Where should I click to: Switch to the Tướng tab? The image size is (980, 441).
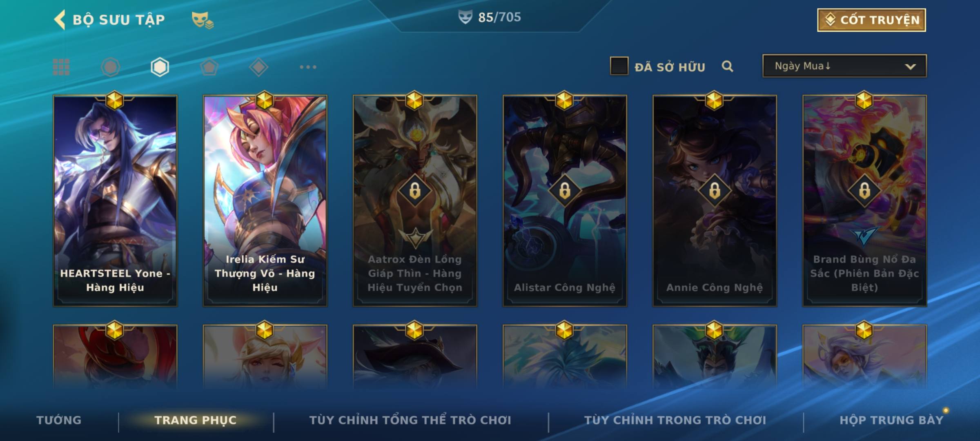[x=59, y=420]
